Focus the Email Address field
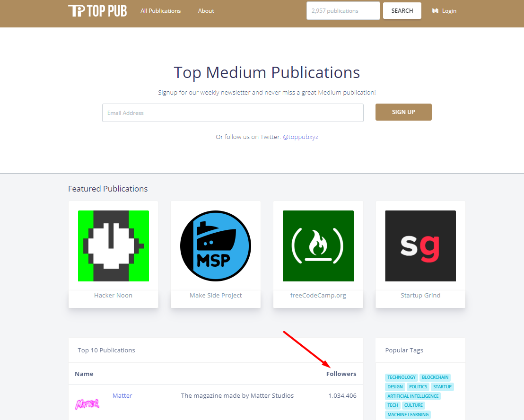 point(233,113)
